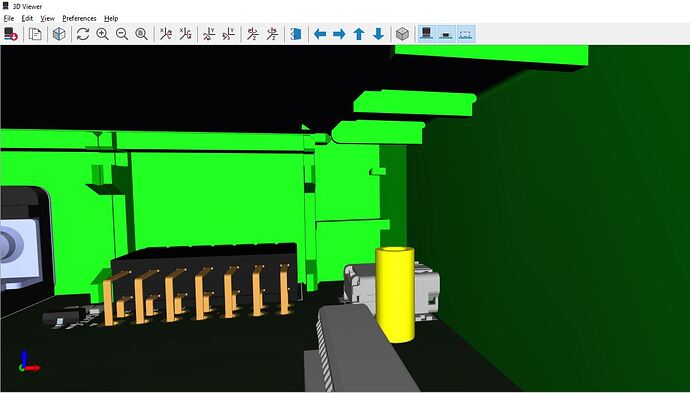Screen dimensions: 690x393
Task: Open the File menu
Action: pos(9,18)
